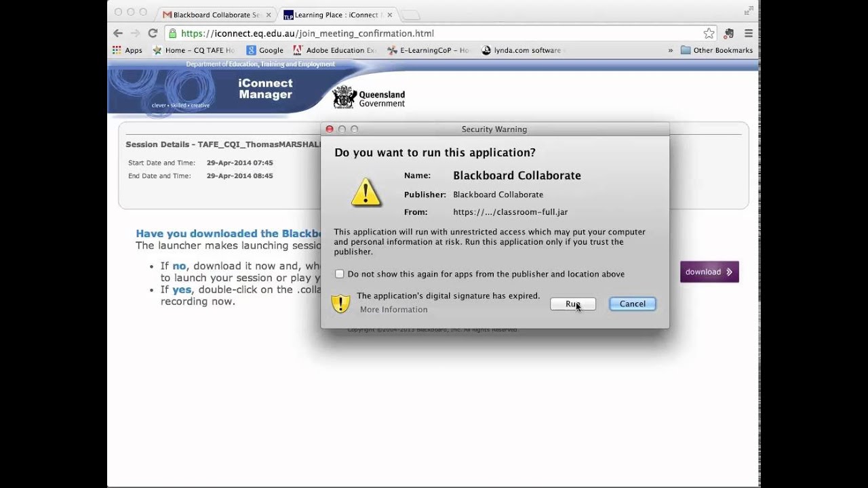Open the lynda.com software bookmark
868x488 pixels.
point(521,50)
